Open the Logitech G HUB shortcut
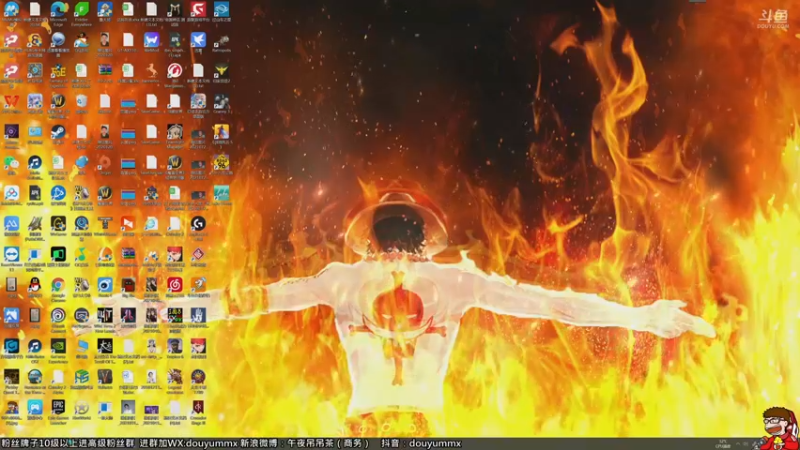800x450 pixels. tap(198, 223)
